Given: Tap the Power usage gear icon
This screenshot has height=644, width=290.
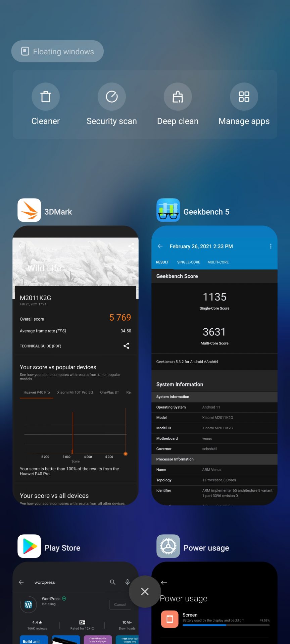Looking at the screenshot, I should coord(168,546).
